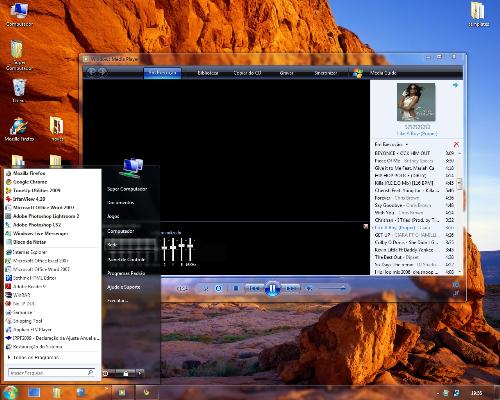Select With You by Chris Brown
500x400 pixels.
coord(414,213)
